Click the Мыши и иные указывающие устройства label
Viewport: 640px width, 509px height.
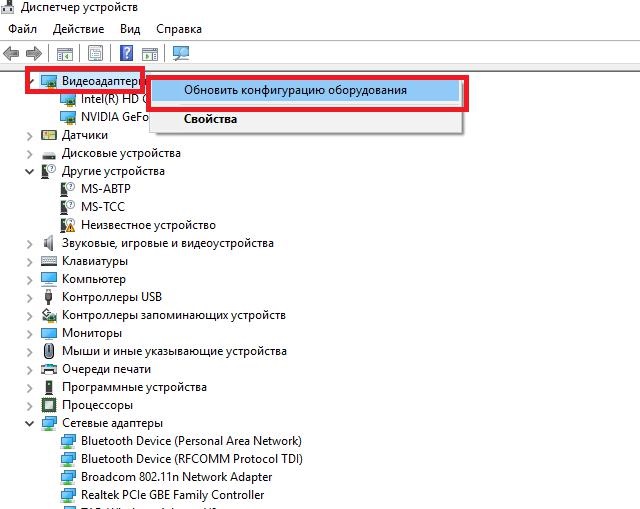coord(174,351)
